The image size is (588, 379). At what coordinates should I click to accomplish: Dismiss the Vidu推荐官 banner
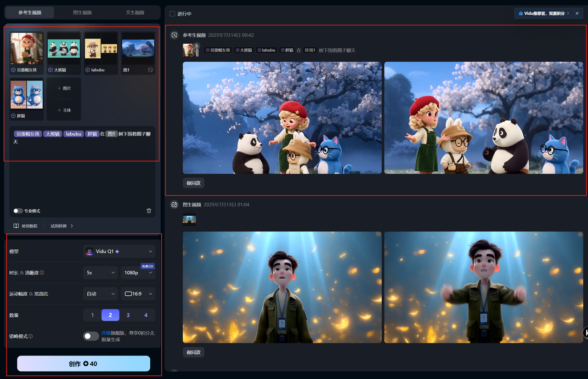pos(577,13)
